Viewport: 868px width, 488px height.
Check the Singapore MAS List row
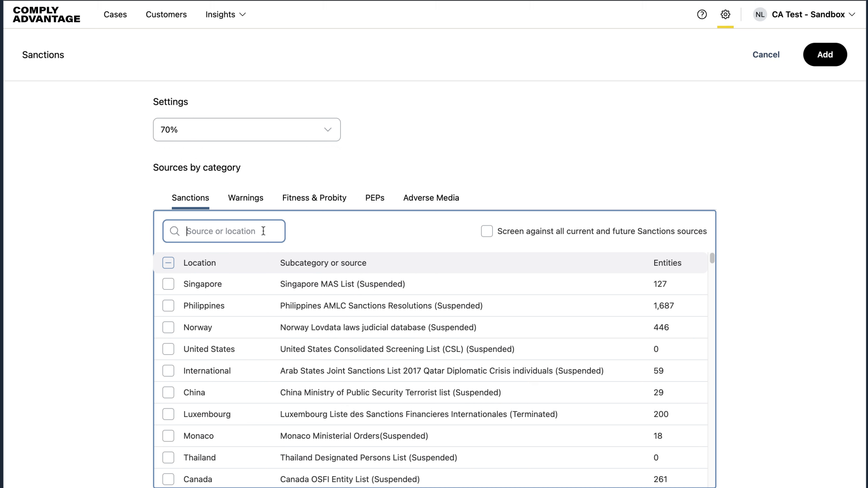[x=168, y=284]
